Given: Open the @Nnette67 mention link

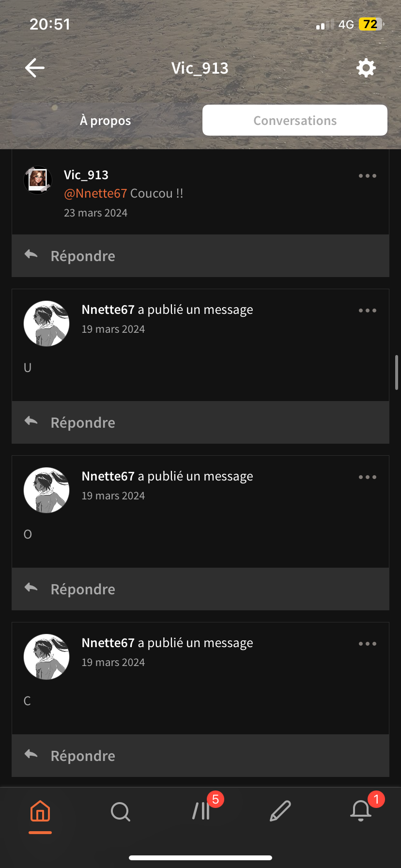Looking at the screenshot, I should (95, 193).
